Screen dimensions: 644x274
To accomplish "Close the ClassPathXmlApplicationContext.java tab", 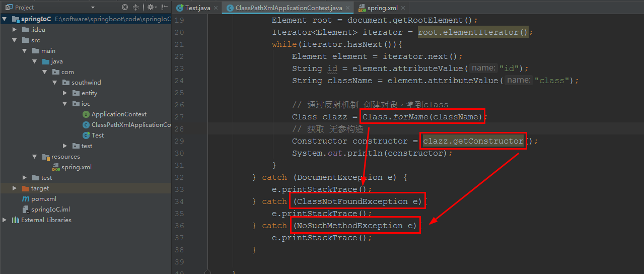I will pos(347,8).
